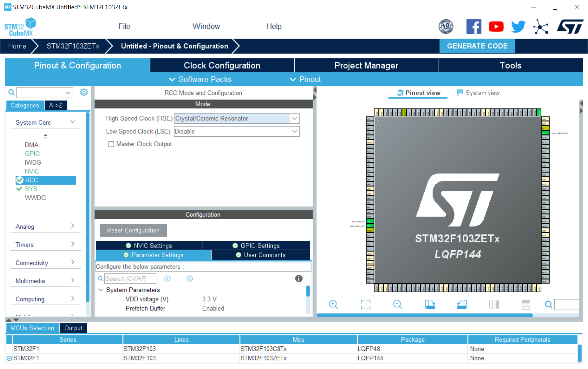This screenshot has height=369, width=588.
Task: Go to STM32F103ZETx breadcrumb
Action: (73, 46)
